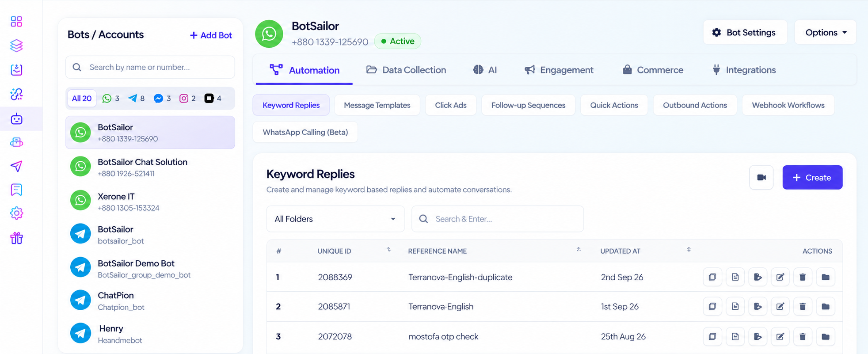The width and height of the screenshot is (868, 354).
Task: Duplicate the Terranova-English-duplicate row
Action: click(x=712, y=277)
